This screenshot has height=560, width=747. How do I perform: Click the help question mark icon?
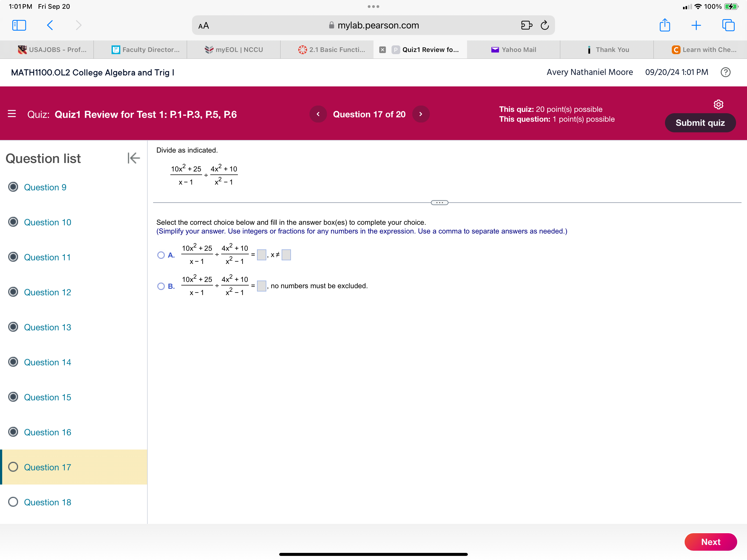(726, 72)
